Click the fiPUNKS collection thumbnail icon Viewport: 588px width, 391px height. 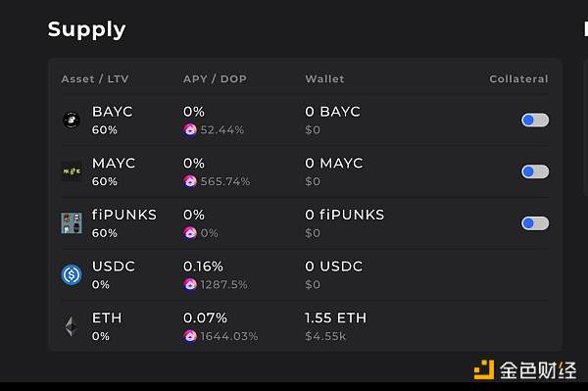click(72, 223)
